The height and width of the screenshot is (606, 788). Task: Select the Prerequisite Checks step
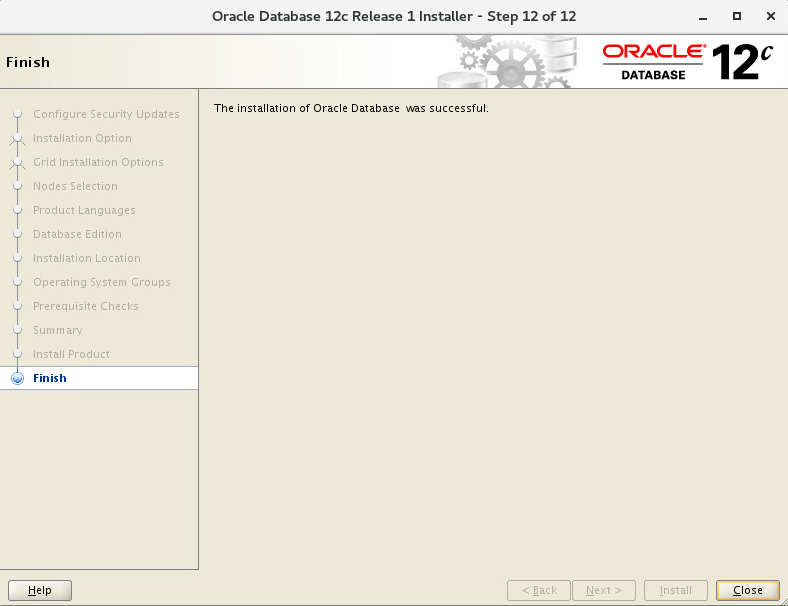85,306
